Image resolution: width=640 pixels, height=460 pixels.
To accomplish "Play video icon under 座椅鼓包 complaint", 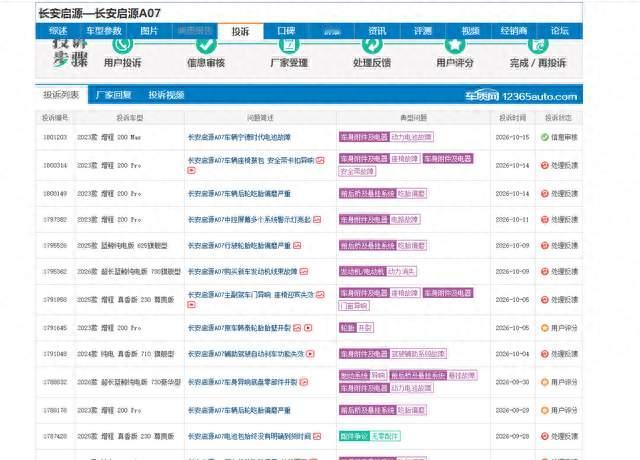I will click(191, 170).
